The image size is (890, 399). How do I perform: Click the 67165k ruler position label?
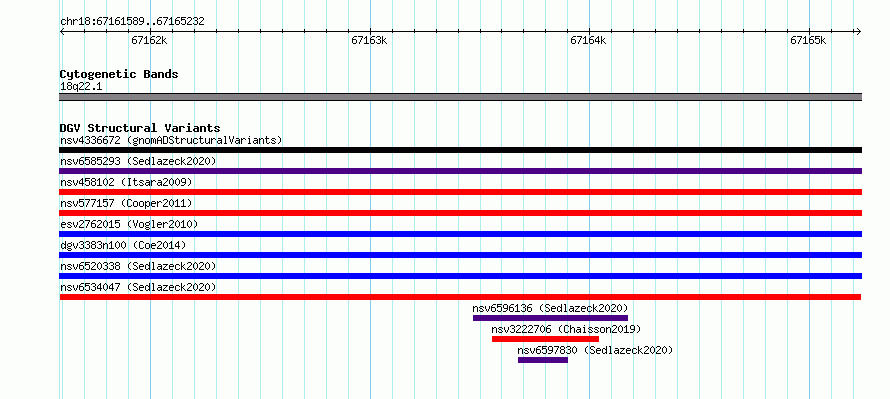[808, 40]
